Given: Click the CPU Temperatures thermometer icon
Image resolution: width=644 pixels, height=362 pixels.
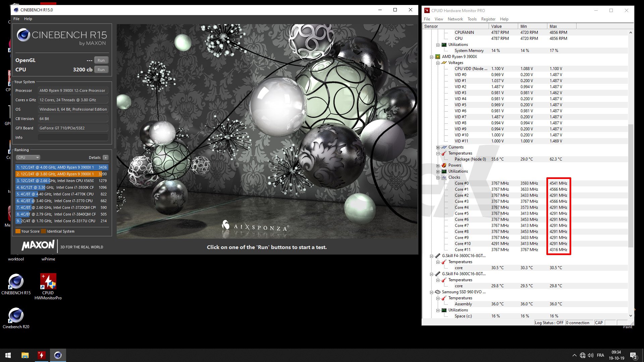Looking at the screenshot, I should [x=444, y=153].
